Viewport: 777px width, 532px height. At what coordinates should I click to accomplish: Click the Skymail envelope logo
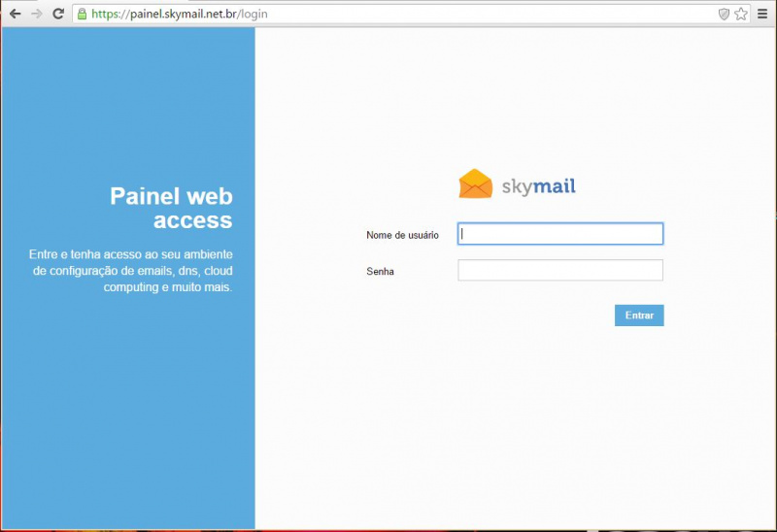point(476,183)
